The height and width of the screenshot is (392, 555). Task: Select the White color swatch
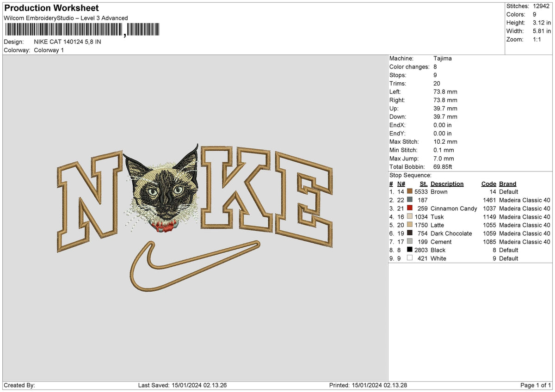(409, 258)
